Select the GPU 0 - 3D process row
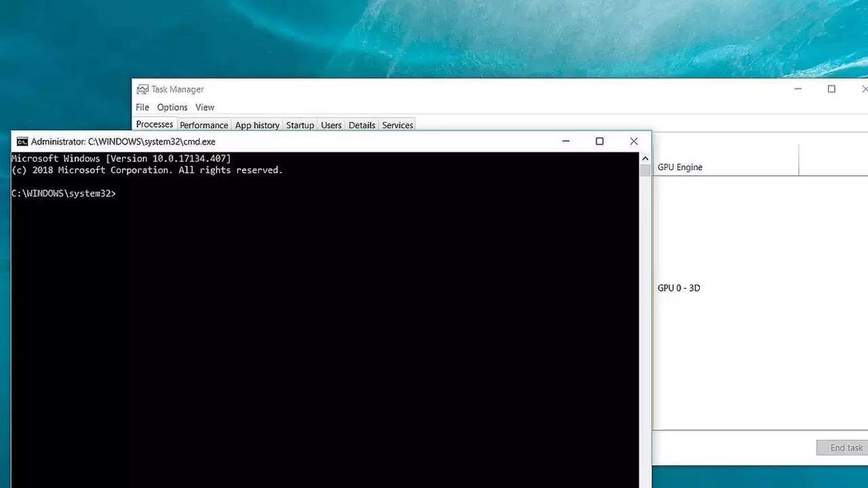The image size is (868, 488). [x=679, y=288]
